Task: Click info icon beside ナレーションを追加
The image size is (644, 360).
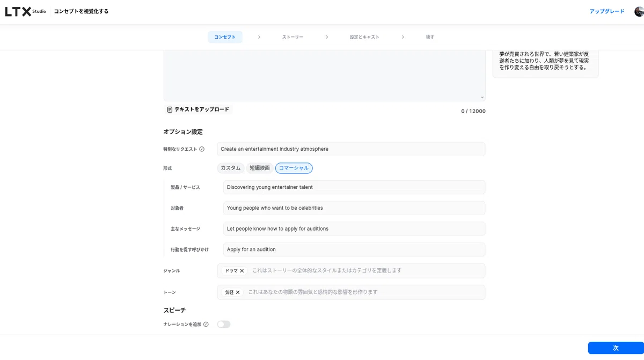Action: (x=206, y=325)
